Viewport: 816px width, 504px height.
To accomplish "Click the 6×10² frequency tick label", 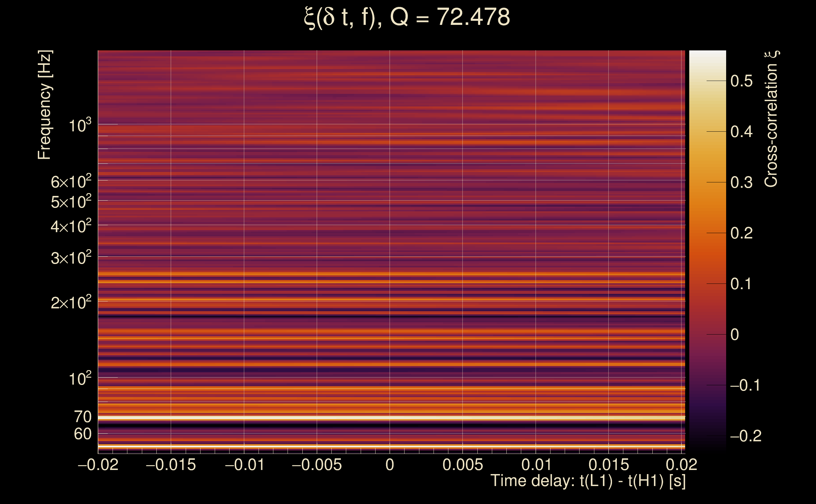I will (x=71, y=182).
